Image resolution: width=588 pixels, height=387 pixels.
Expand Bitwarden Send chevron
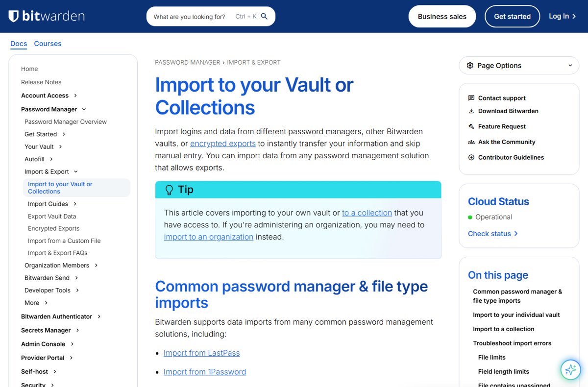pos(76,278)
